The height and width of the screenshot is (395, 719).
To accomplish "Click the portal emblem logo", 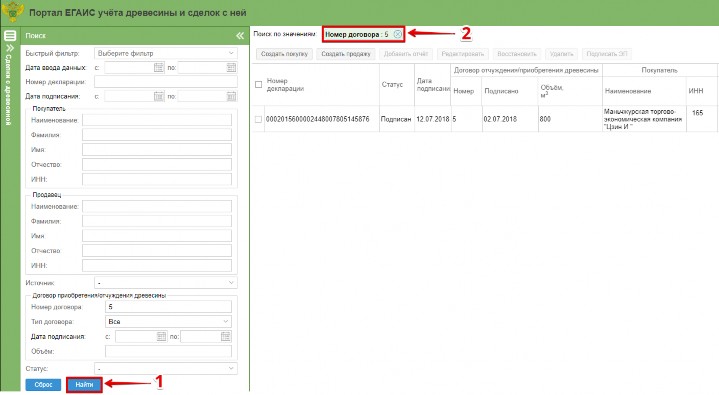I will pyautogui.click(x=12, y=12).
